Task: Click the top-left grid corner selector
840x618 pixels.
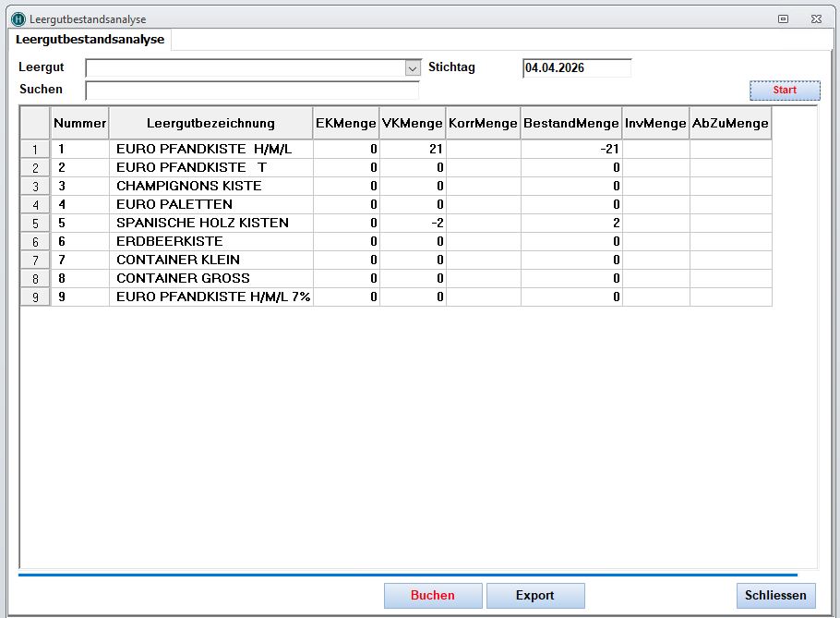Action: (x=35, y=124)
